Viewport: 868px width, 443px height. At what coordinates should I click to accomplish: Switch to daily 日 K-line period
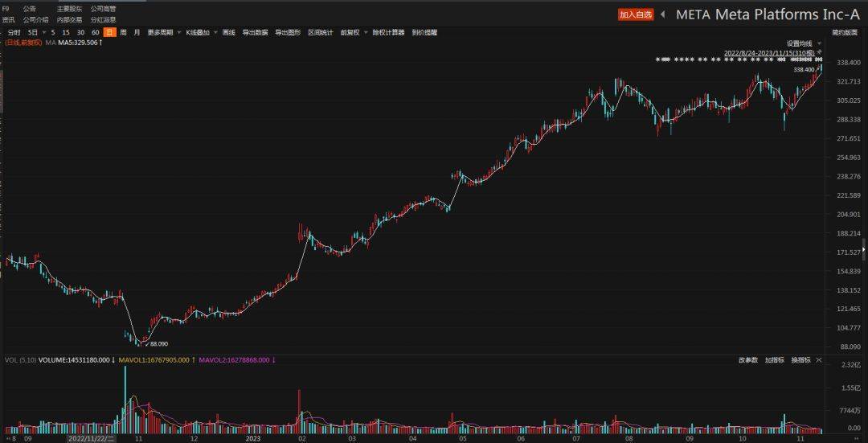110,32
